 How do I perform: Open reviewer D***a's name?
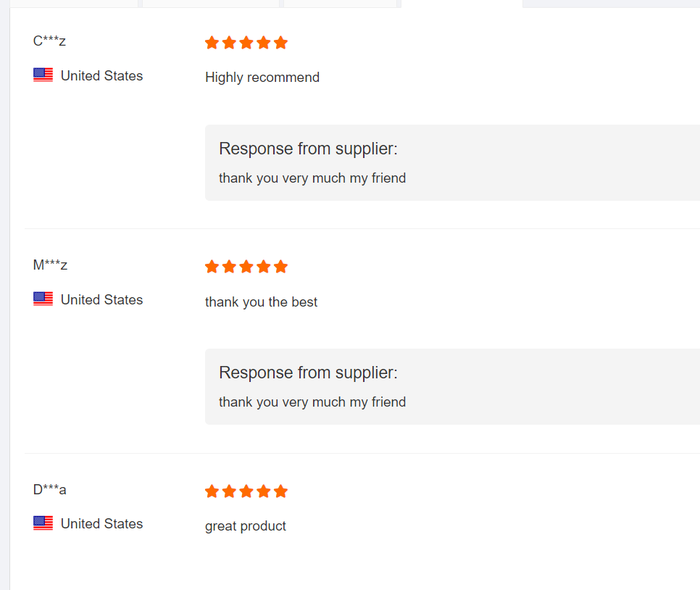pos(49,489)
